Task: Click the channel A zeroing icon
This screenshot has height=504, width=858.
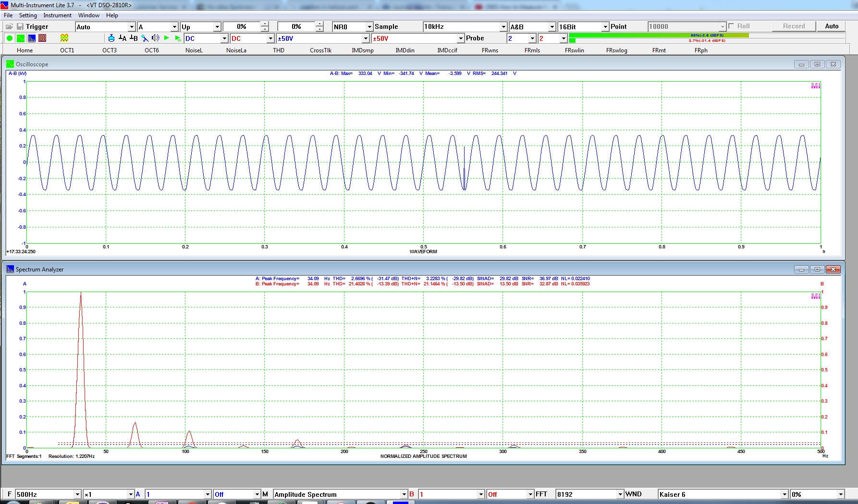Action: 123,38
